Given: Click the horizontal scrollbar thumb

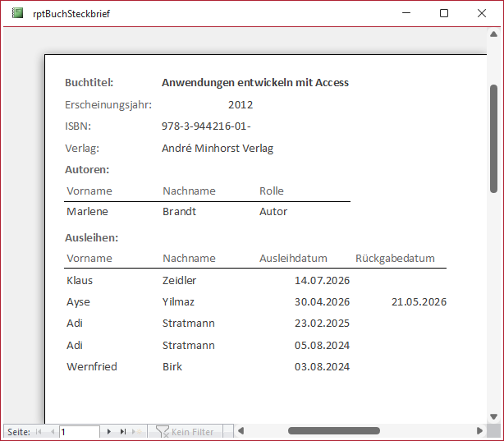Looking at the screenshot, I should (334, 430).
